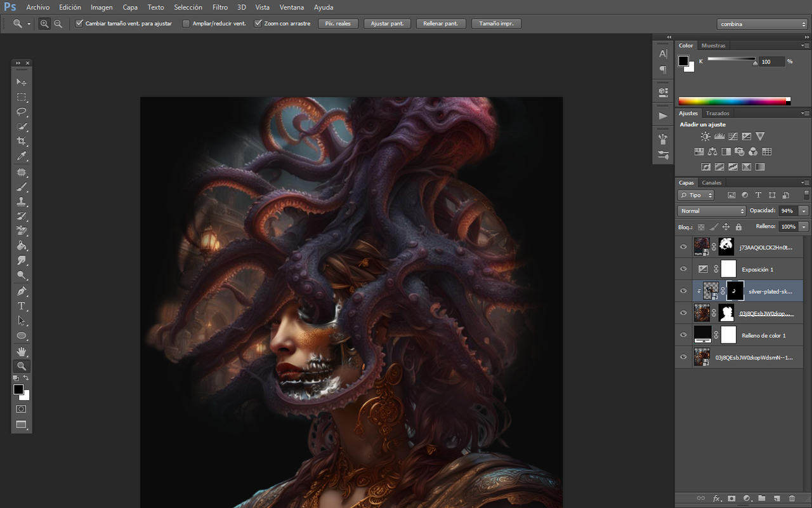
Task: Hide the silver-plated-sk layer
Action: 683,291
